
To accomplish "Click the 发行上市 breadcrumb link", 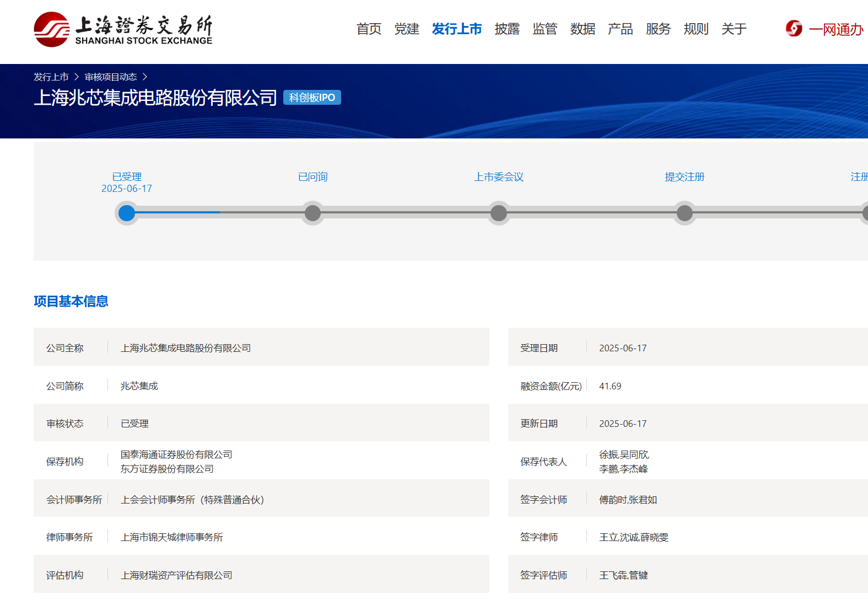I will pyautogui.click(x=51, y=77).
